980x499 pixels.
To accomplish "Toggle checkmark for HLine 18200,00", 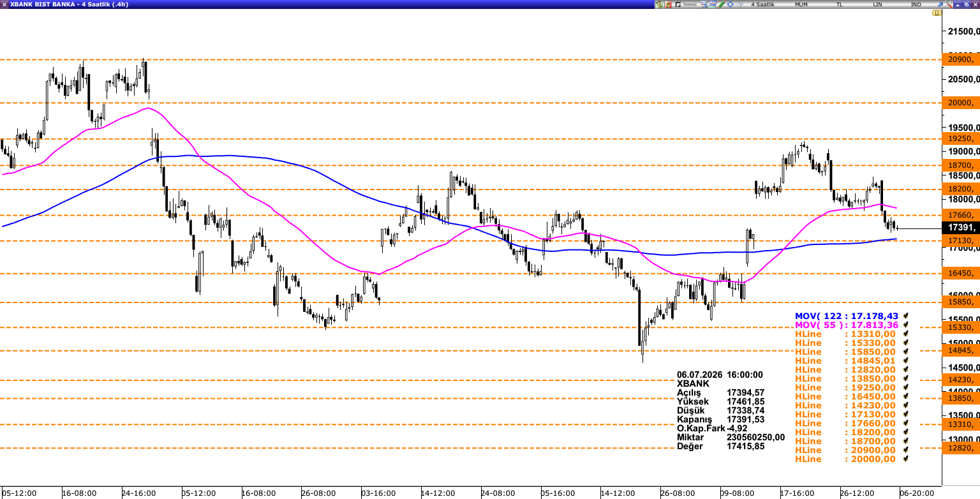I will click(905, 432).
